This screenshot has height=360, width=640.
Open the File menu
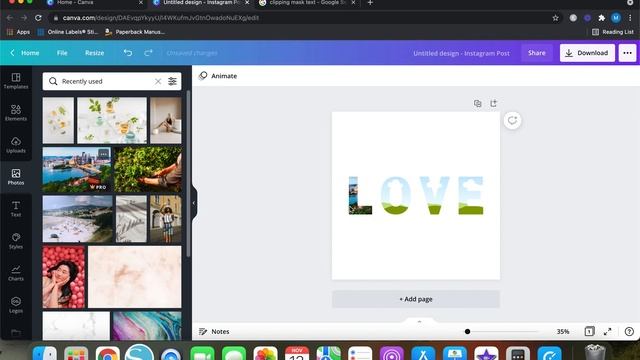tap(62, 53)
